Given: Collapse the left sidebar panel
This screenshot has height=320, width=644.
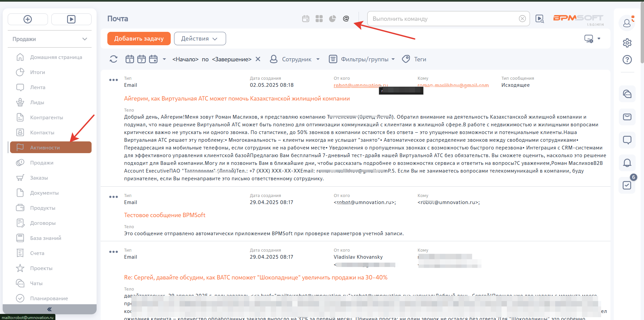Looking at the screenshot, I should (49, 309).
